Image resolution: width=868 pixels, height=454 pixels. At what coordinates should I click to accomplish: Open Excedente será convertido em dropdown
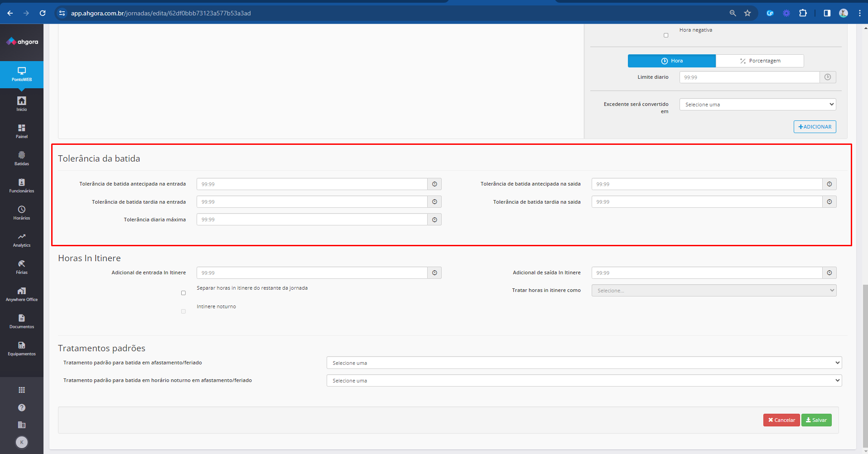coord(757,105)
